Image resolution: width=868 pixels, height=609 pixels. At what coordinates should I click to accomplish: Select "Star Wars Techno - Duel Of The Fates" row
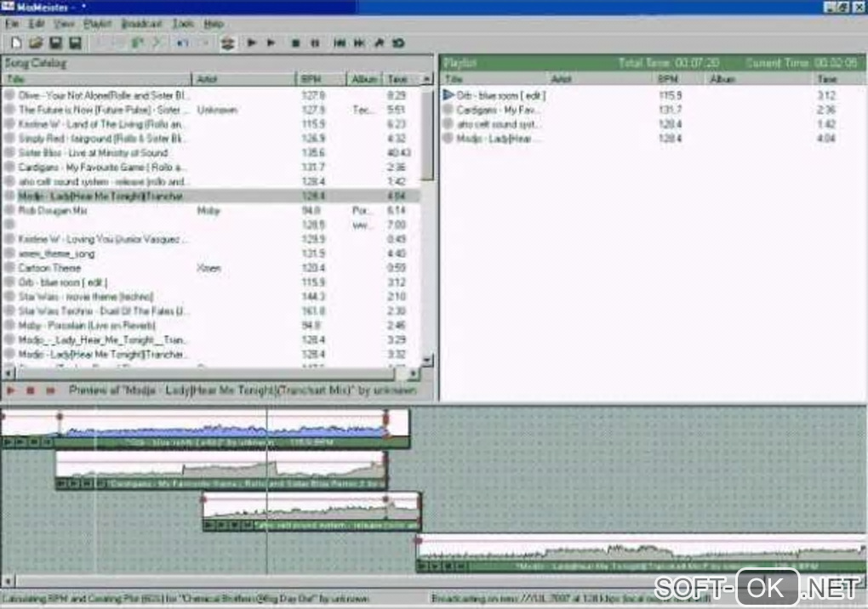(x=210, y=310)
